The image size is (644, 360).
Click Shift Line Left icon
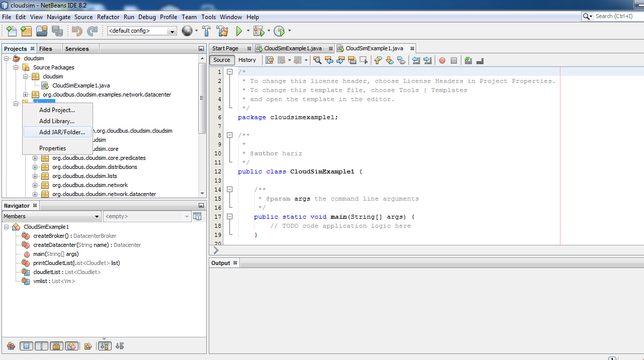coord(416,60)
